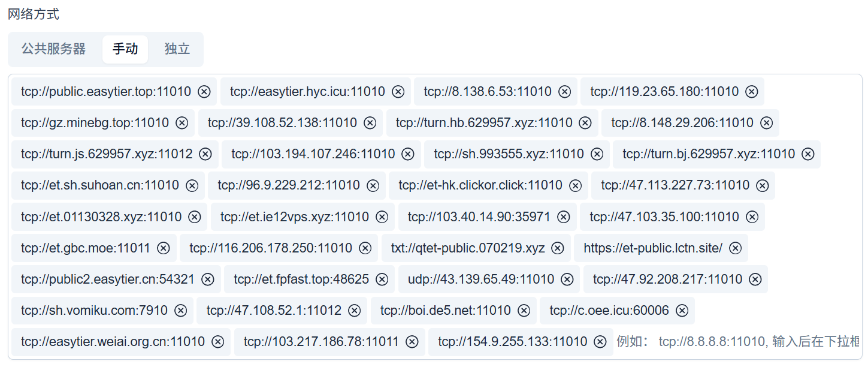This screenshot has width=868, height=370.
Task: Remove the tcp://turn.hb.629957.xyz:11010 chip
Action: (x=586, y=123)
